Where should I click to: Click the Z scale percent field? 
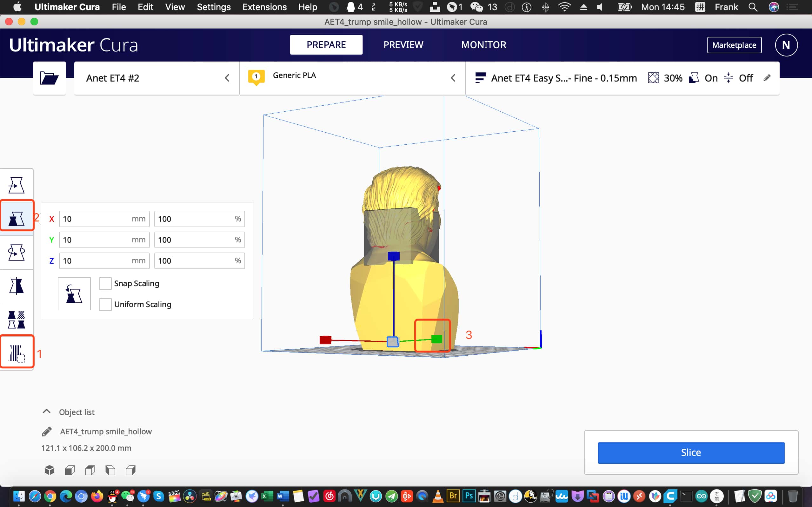[x=200, y=260]
